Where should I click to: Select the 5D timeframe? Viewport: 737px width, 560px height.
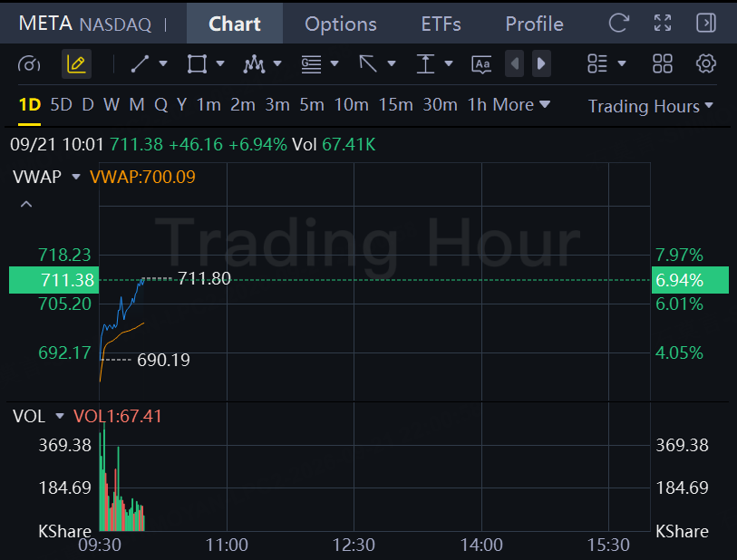coord(61,104)
